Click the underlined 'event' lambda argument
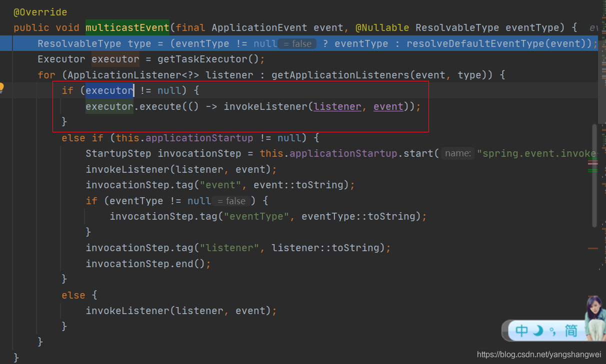 pos(388,106)
